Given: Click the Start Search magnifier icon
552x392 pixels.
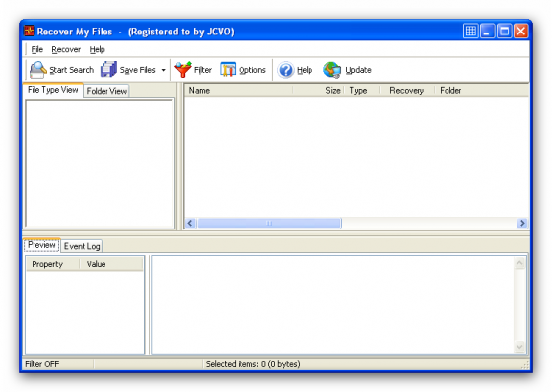Looking at the screenshot, I should [38, 69].
